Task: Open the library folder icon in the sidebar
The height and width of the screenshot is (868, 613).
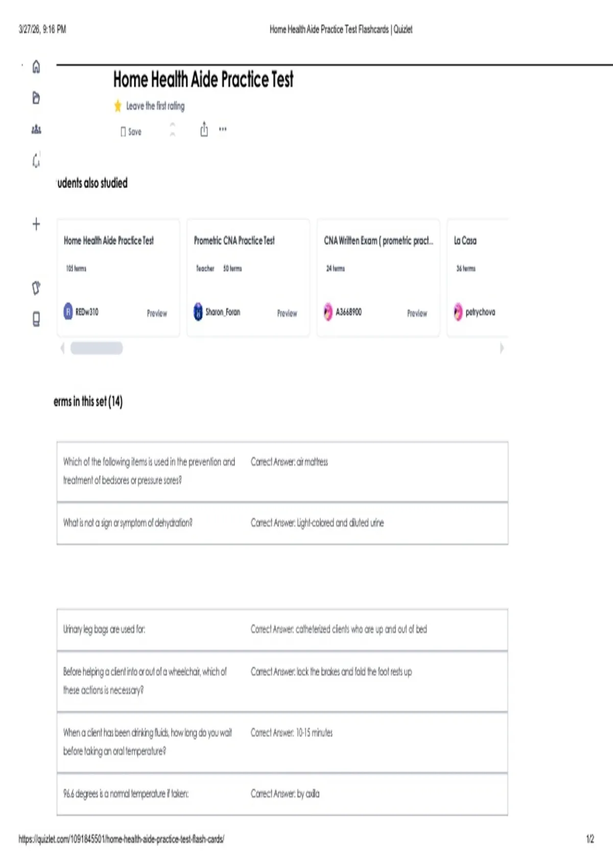Action: pyautogui.click(x=36, y=98)
